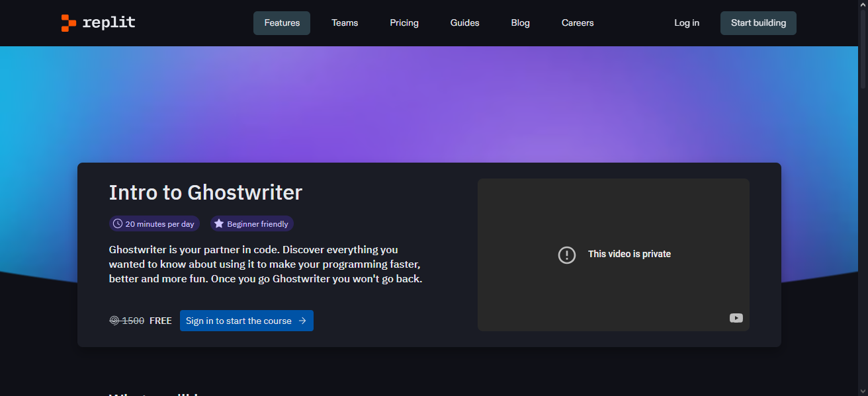The height and width of the screenshot is (396, 868).
Task: Go to the Teams page
Action: 345,23
